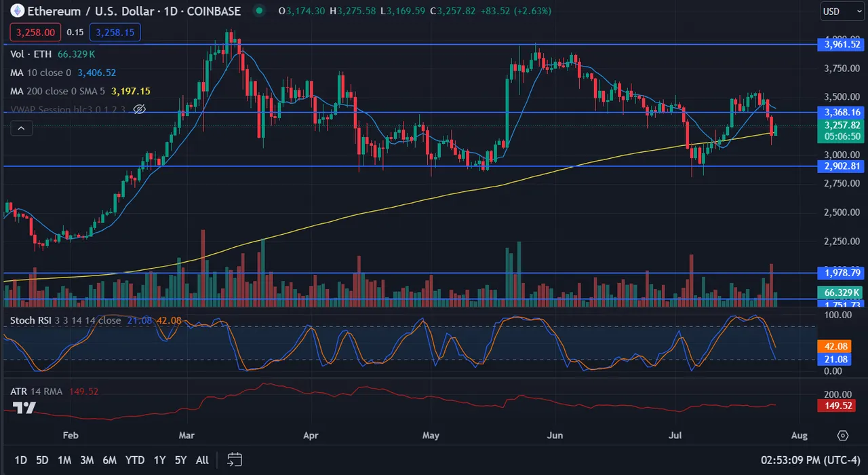Screen dimensions: 868x475
Task: Open timezone menu at 02:53:09 PM (UTC-4)
Action: pyautogui.click(x=811, y=460)
